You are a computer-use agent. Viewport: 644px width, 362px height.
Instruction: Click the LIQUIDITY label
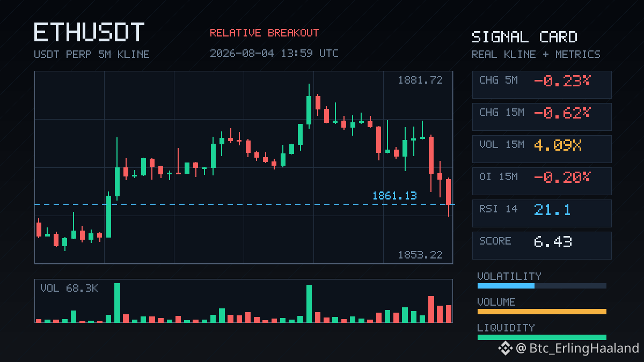pos(506,328)
